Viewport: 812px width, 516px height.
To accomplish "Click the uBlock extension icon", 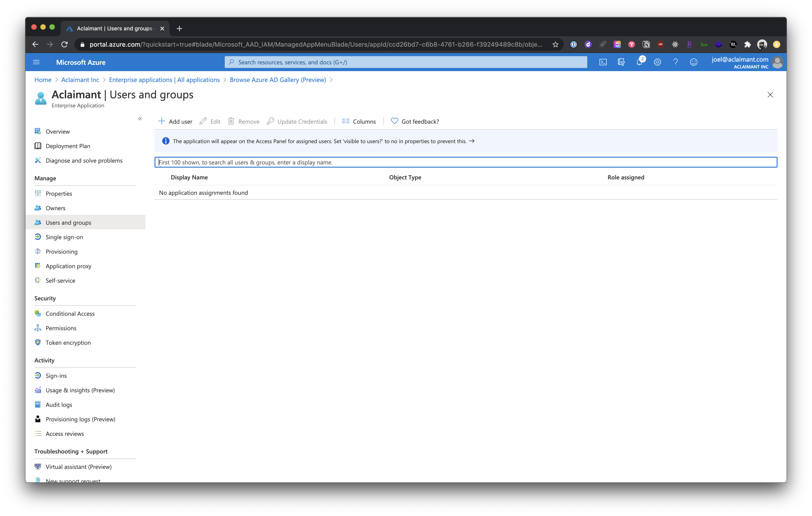I will 661,44.
